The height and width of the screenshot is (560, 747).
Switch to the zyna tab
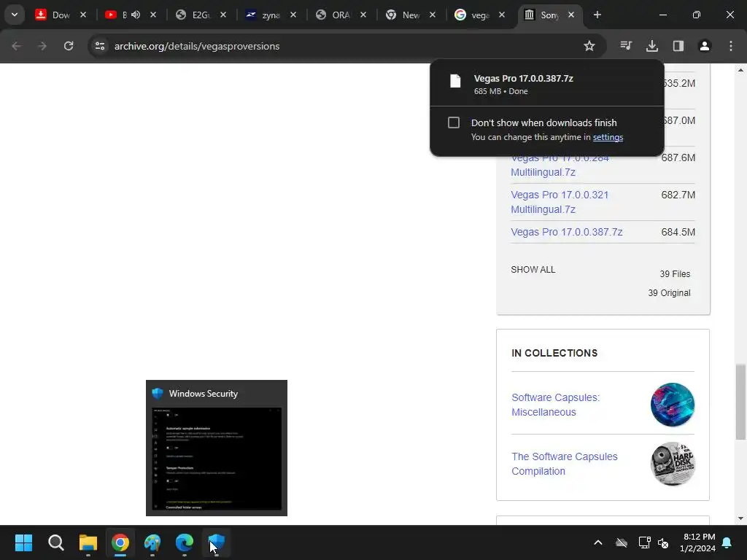[x=270, y=15]
